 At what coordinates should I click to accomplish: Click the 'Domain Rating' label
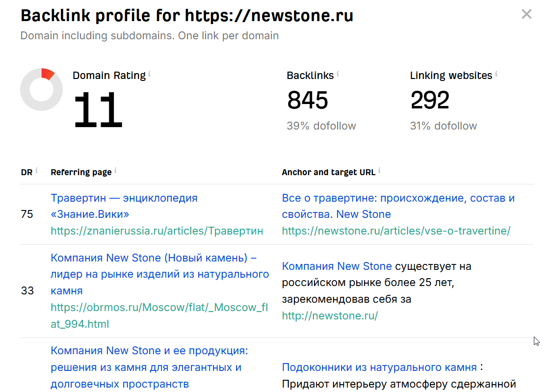coord(109,76)
